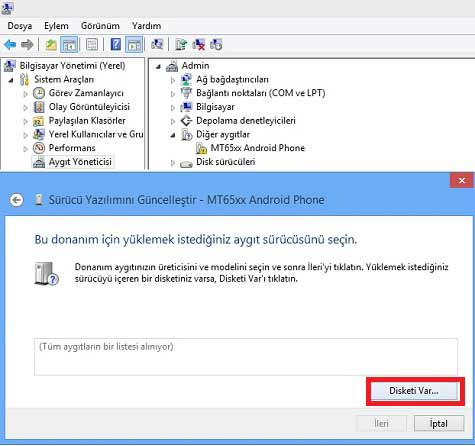Open the Dosya menu
This screenshot has width=475, height=446.
20,26
